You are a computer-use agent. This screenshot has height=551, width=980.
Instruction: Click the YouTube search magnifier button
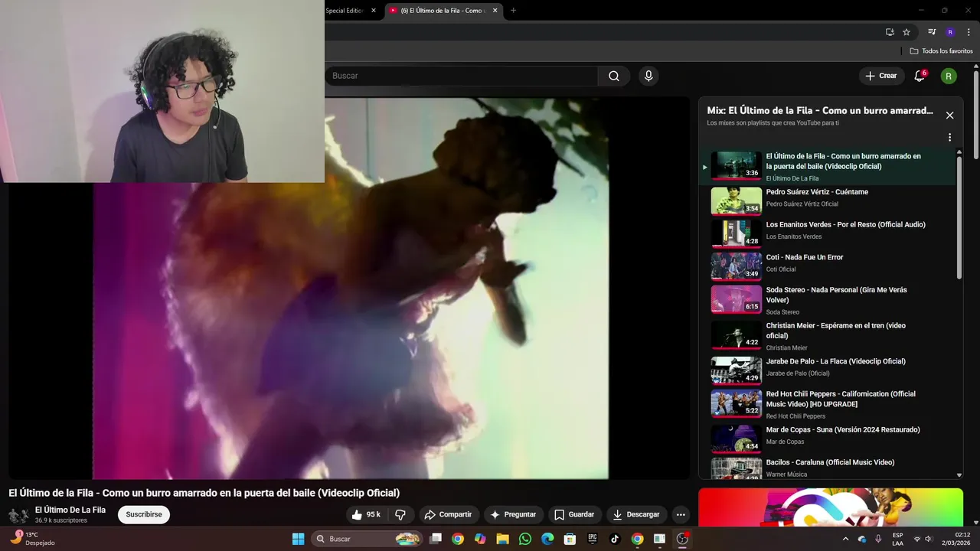pyautogui.click(x=614, y=76)
